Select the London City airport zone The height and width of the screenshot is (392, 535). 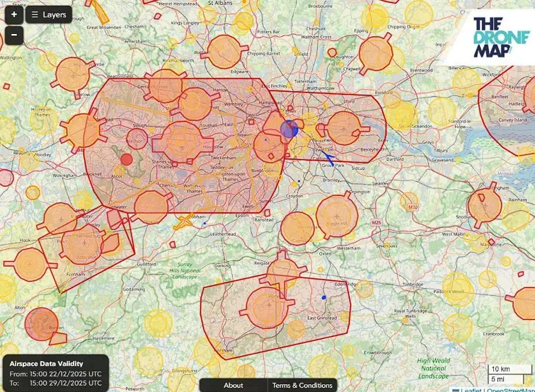point(344,128)
